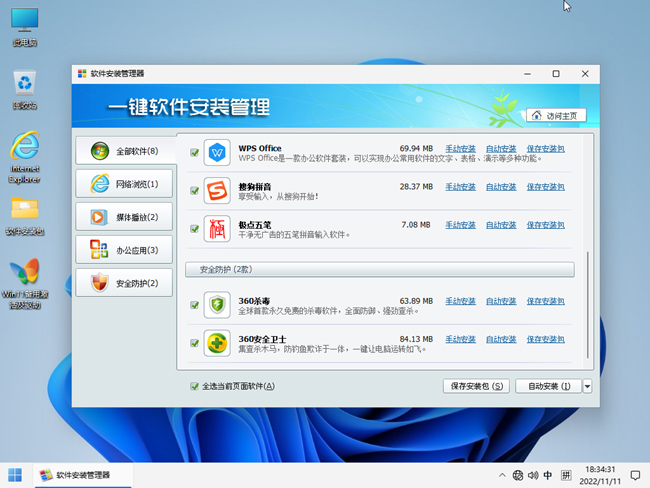Screen dimensions: 650x488
Task: Switch to 全部软件(8) category tab
Action: [126, 151]
